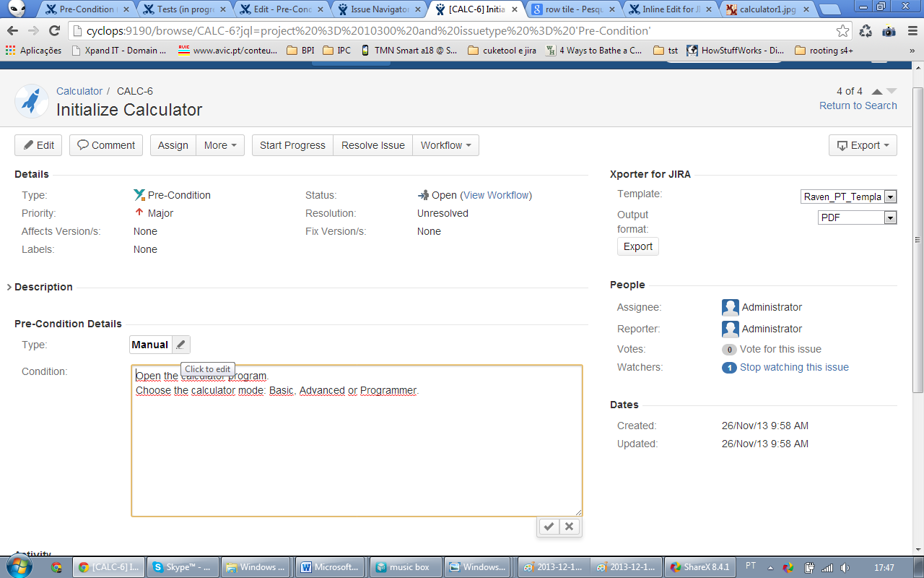This screenshot has height=578, width=924.
Task: Cancel the condition edit with the X button
Action: (570, 527)
